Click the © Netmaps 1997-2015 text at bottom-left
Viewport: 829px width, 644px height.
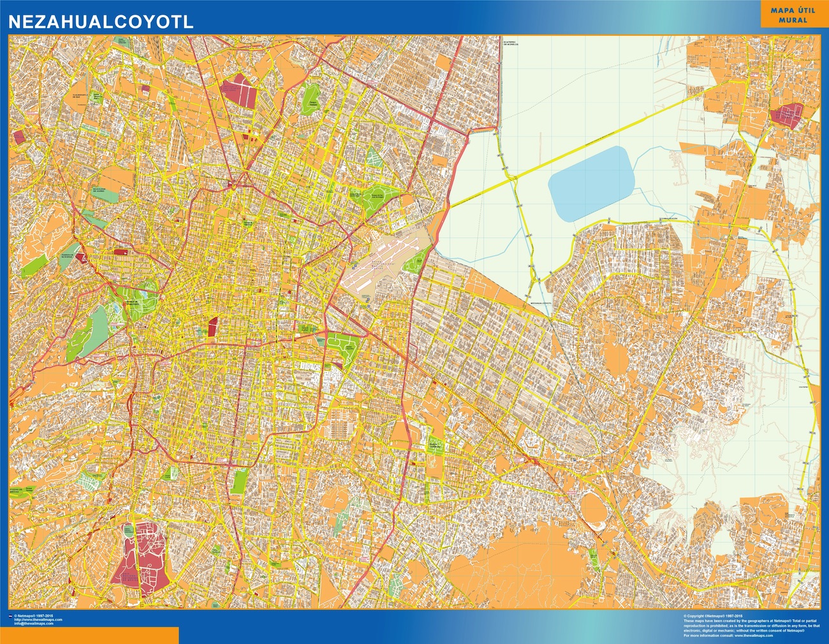tap(33, 616)
